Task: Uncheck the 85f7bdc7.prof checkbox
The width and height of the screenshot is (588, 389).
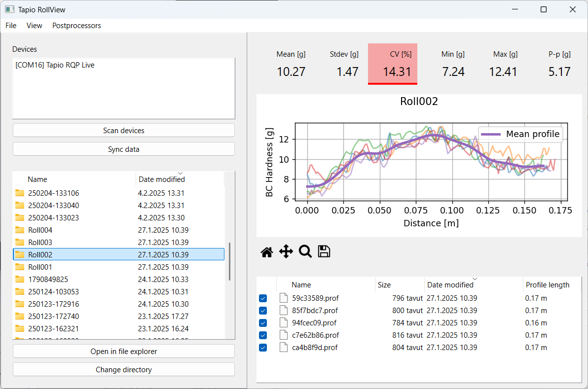Action: coord(263,311)
